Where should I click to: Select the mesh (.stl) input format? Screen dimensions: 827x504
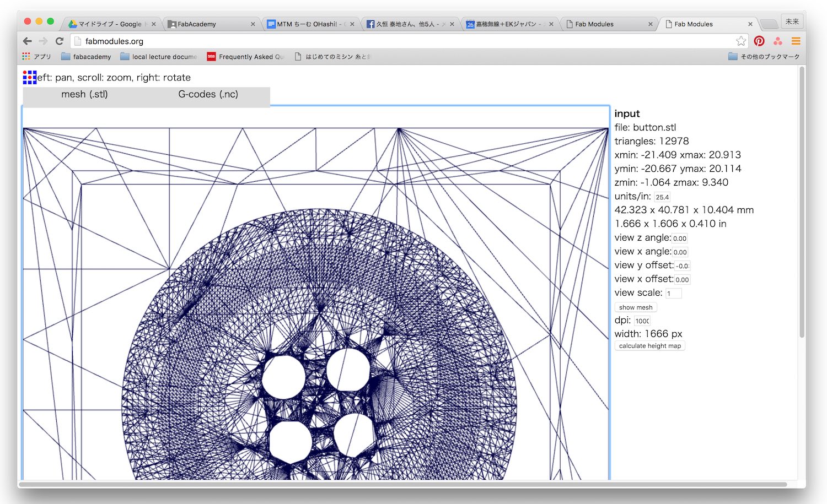[x=84, y=94]
